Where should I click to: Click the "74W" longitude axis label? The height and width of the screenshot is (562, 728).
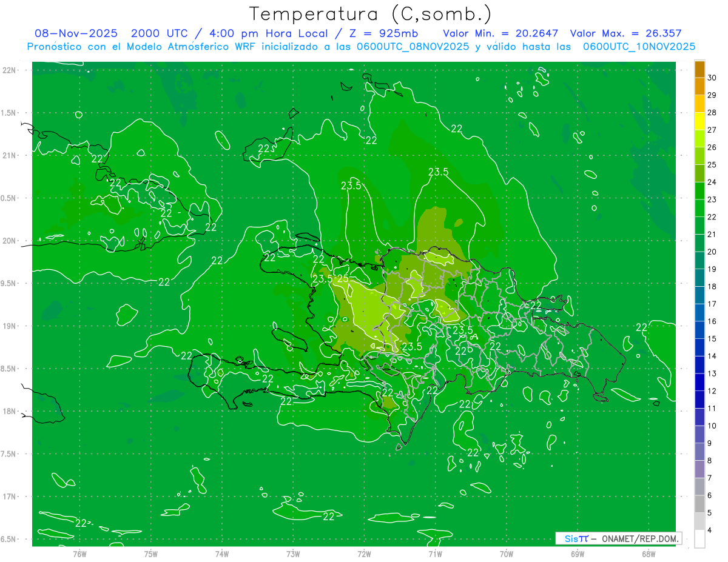coord(222,554)
